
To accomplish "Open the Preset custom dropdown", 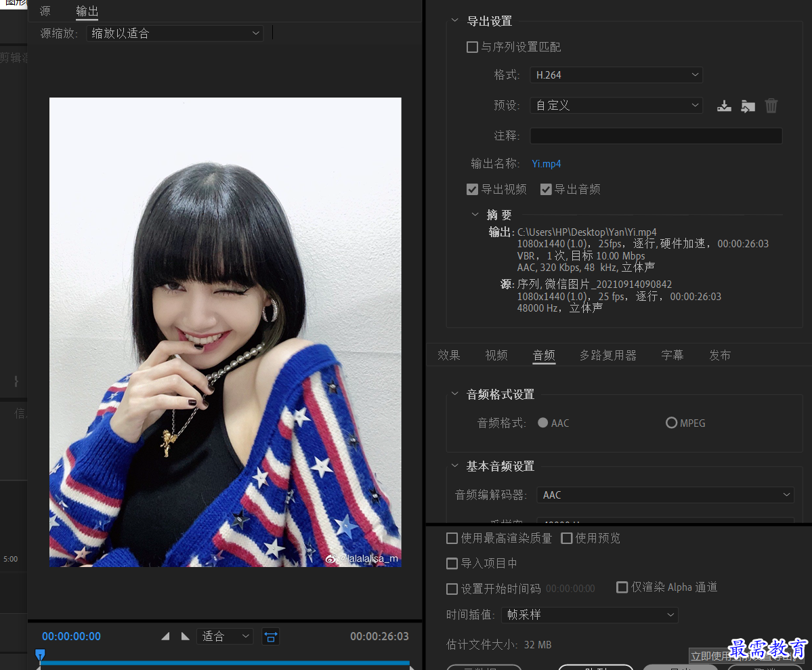I will [x=616, y=106].
